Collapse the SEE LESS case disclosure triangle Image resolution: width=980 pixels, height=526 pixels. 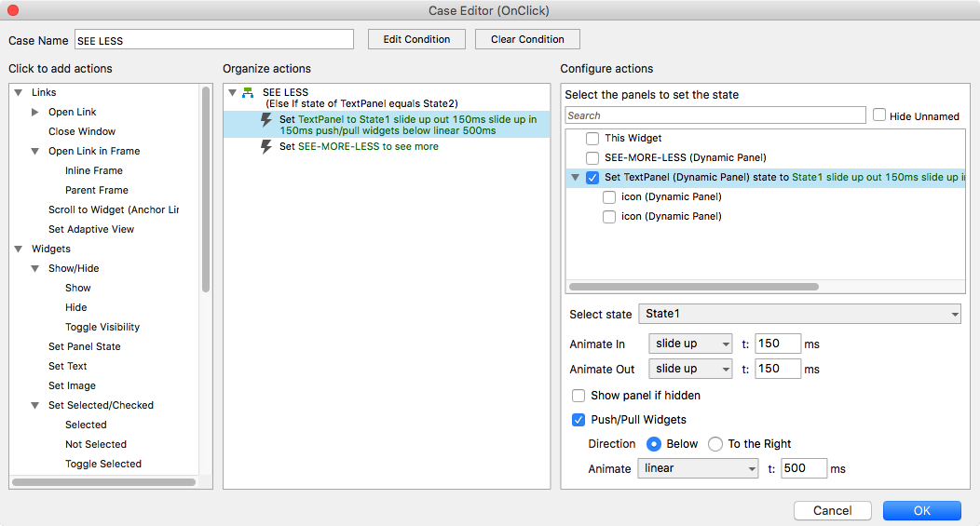[232, 92]
